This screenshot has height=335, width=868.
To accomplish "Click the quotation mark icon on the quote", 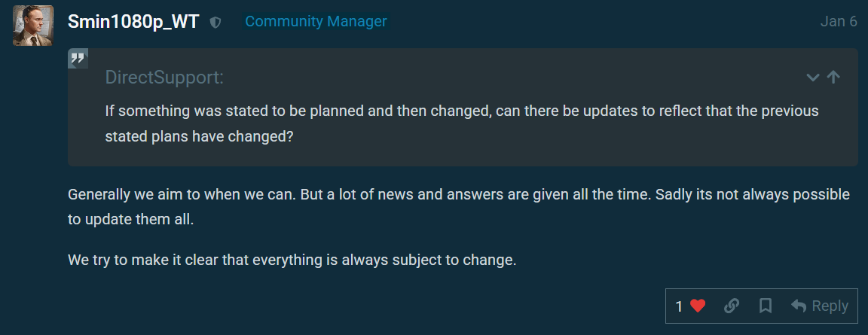I will (x=78, y=59).
